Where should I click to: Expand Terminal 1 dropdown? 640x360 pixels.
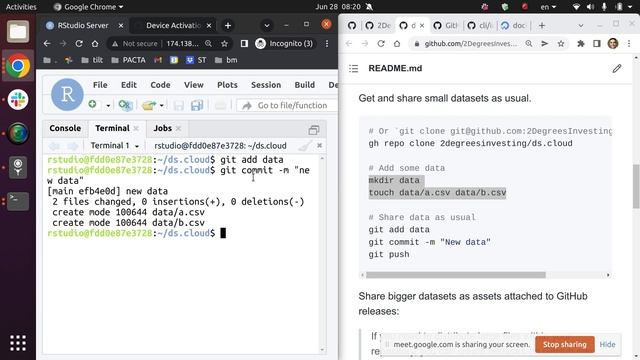click(x=114, y=146)
